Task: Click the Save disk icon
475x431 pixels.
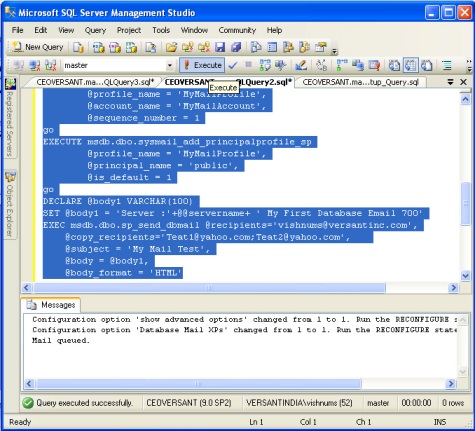Action: click(220, 47)
